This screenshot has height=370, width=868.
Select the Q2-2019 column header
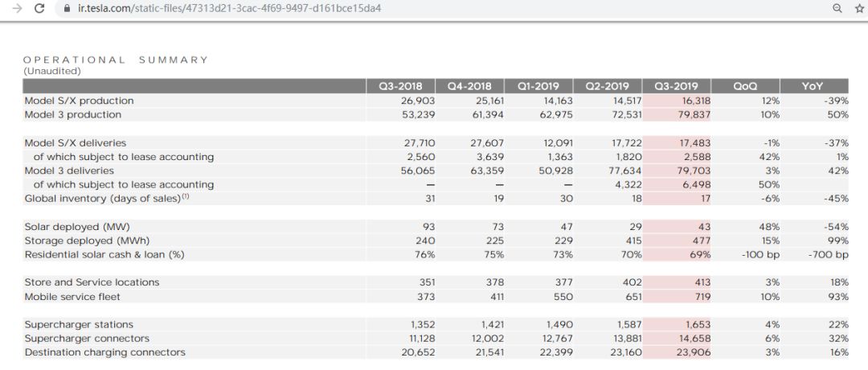click(608, 86)
